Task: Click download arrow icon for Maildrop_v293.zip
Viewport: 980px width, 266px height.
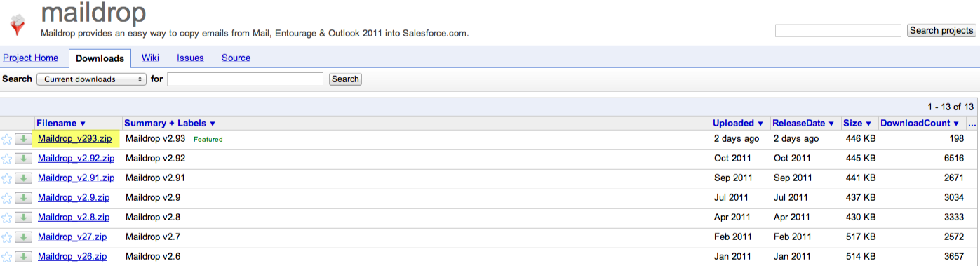Action: (x=23, y=139)
